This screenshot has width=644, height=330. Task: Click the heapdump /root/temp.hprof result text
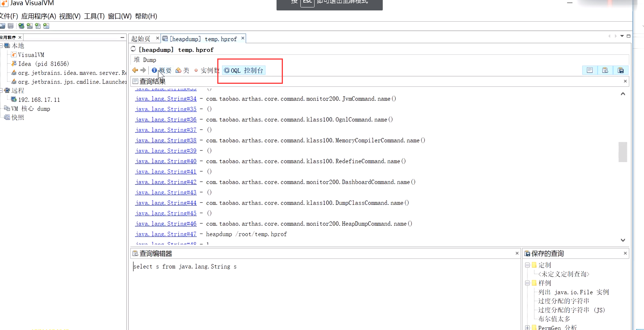pyautogui.click(x=246, y=234)
